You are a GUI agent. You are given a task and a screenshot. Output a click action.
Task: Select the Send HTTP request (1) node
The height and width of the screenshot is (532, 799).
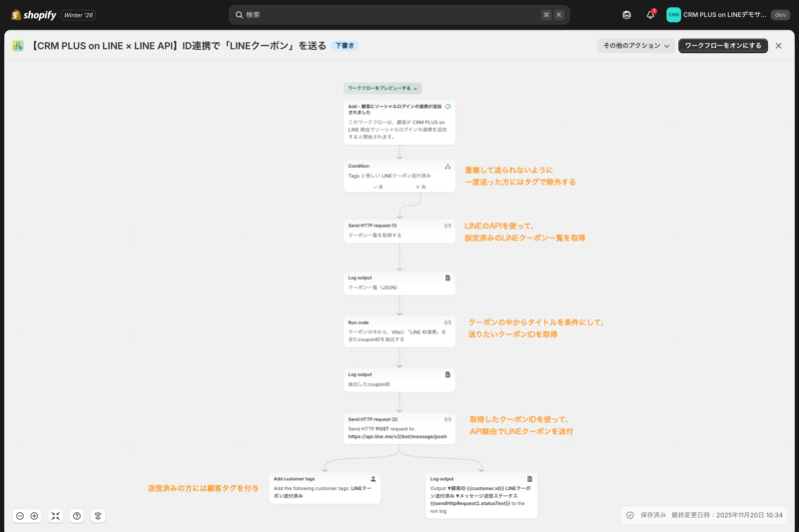[x=399, y=231]
